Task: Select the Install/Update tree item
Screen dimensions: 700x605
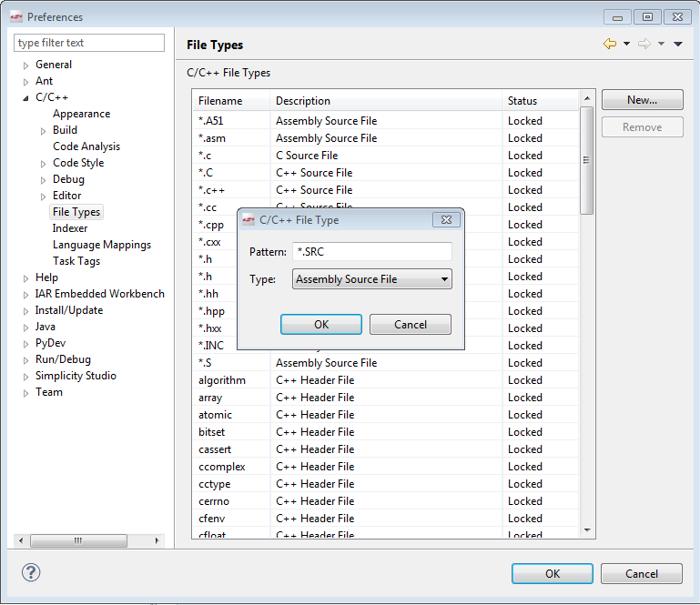Action: 69,310
